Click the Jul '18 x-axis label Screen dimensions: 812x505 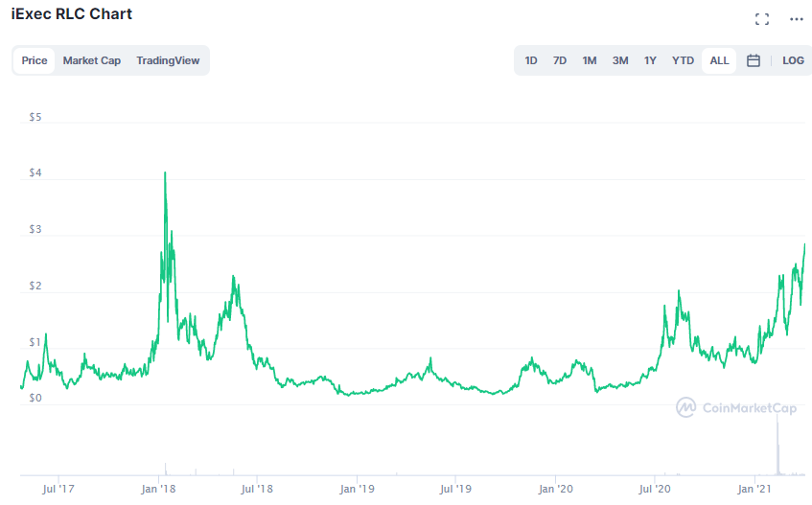[257, 489]
